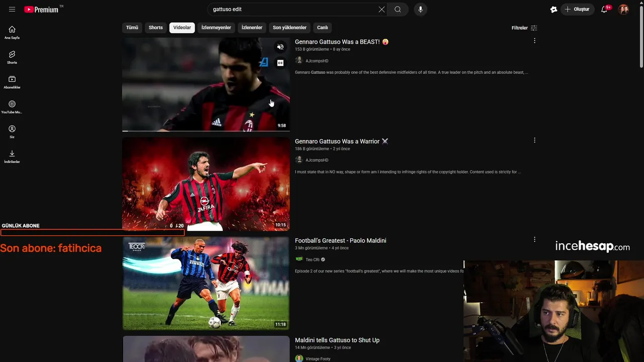Go to Ana Sayfa in sidebar
This screenshot has width=644, height=362.
[12, 32]
